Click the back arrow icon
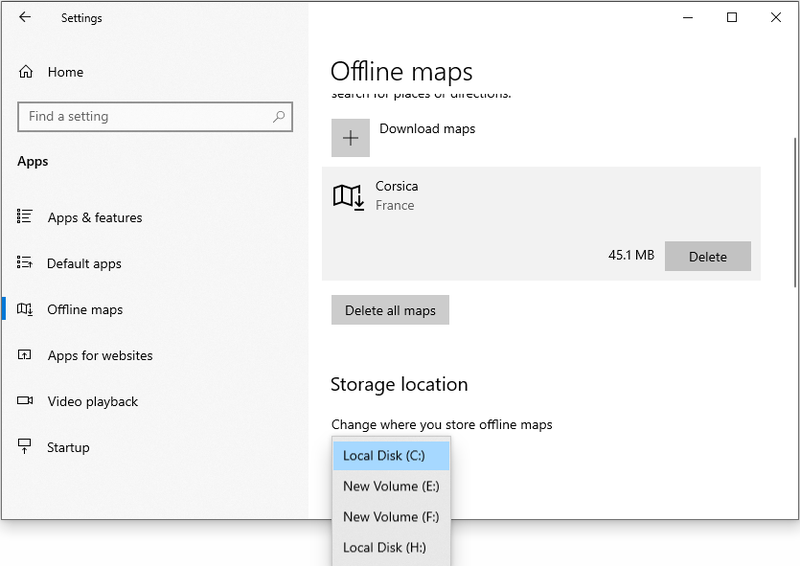The width and height of the screenshot is (800, 566). [24, 17]
